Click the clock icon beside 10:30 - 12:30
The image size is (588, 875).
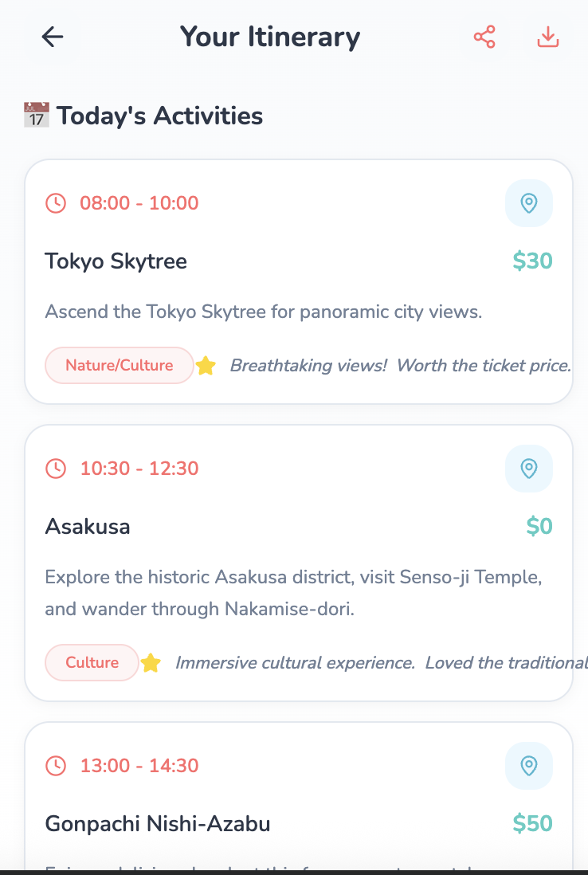(x=56, y=469)
